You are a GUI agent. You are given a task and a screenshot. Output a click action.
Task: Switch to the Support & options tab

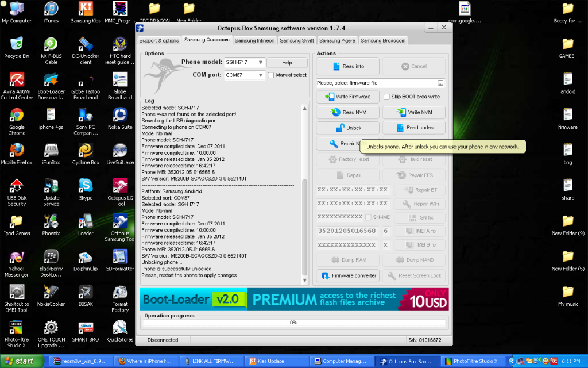click(x=159, y=41)
